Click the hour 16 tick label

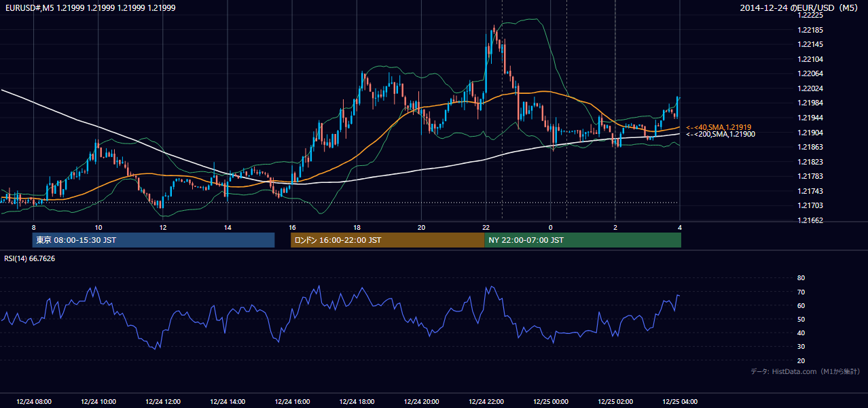[x=292, y=227]
